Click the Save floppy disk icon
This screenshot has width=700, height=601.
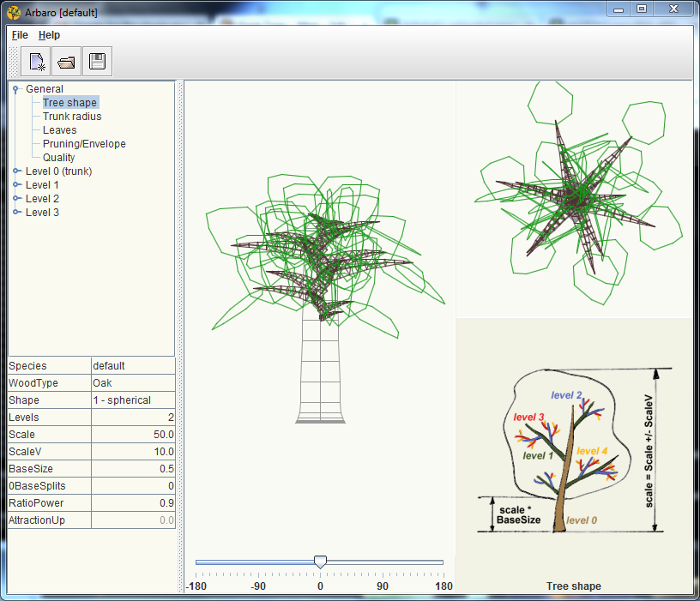pyautogui.click(x=97, y=62)
